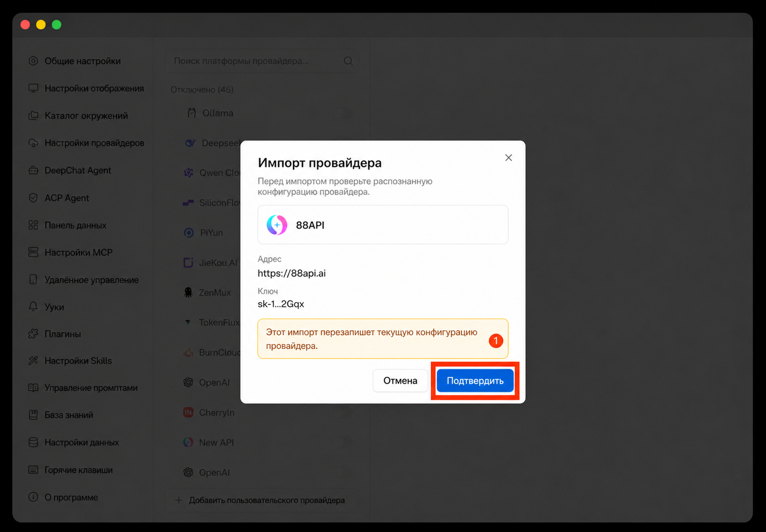Click the TokenFlux provider logo
The image size is (766, 532).
click(x=188, y=322)
